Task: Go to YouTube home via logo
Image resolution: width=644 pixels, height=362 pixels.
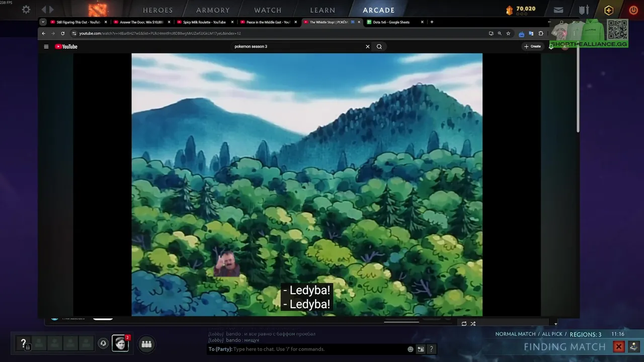Action: (66, 47)
